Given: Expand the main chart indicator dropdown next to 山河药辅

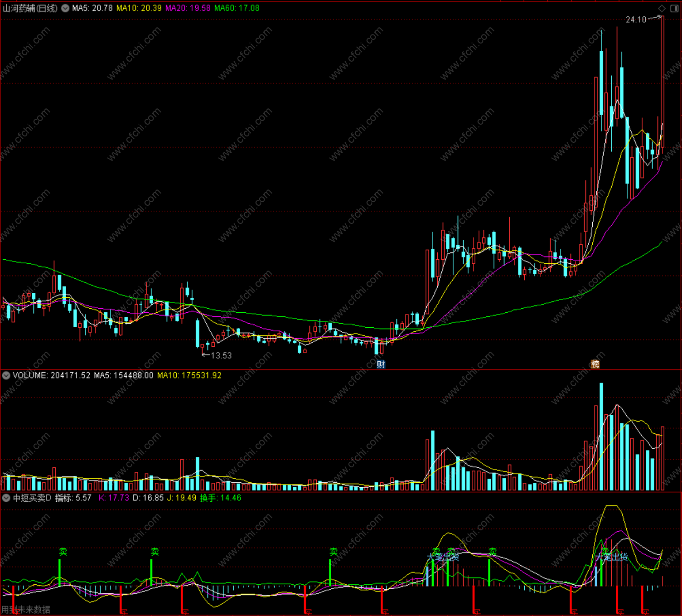Looking at the screenshot, I should [x=65, y=8].
